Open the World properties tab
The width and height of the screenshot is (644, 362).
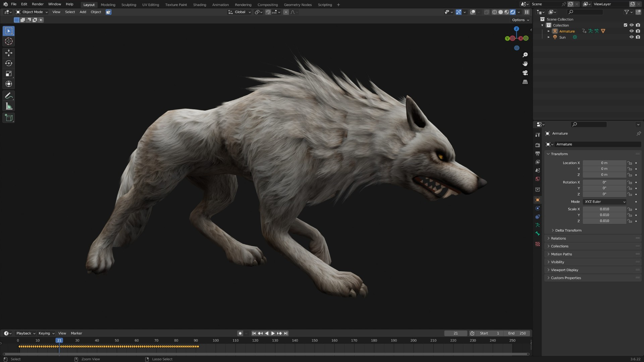pyautogui.click(x=538, y=179)
